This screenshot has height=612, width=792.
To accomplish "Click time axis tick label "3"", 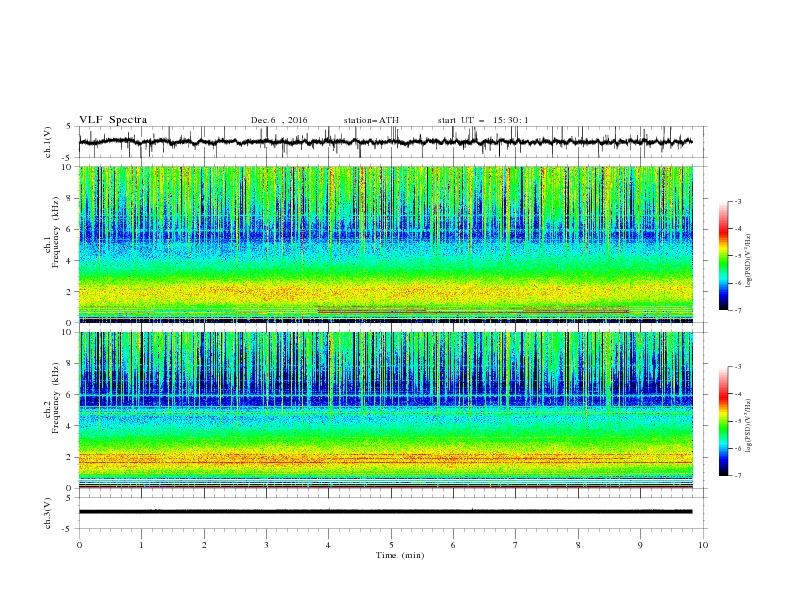I will [x=266, y=545].
